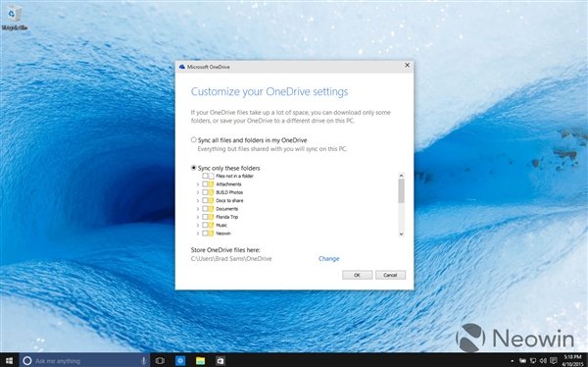Click the 'Files not in a folder' label

pos(235,176)
